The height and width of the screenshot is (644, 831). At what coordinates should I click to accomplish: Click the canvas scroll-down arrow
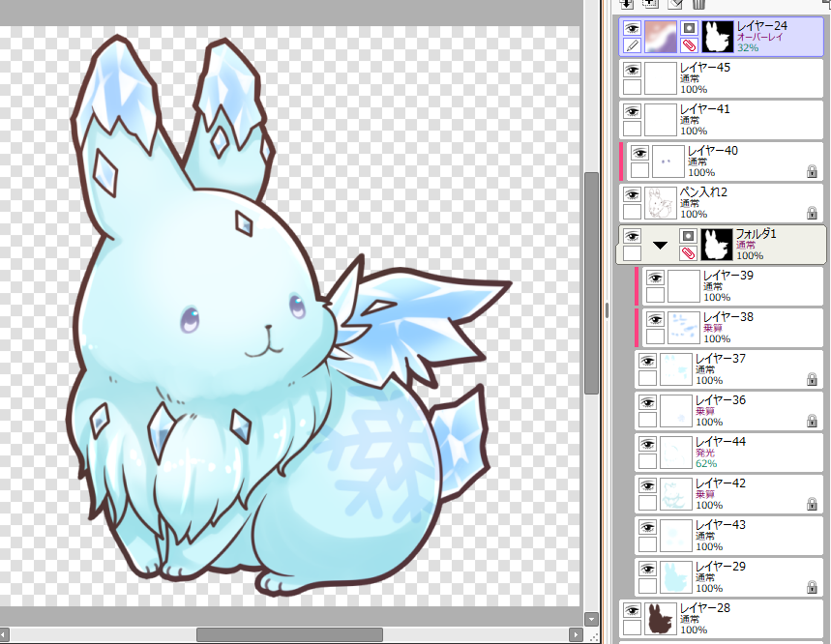click(x=591, y=619)
